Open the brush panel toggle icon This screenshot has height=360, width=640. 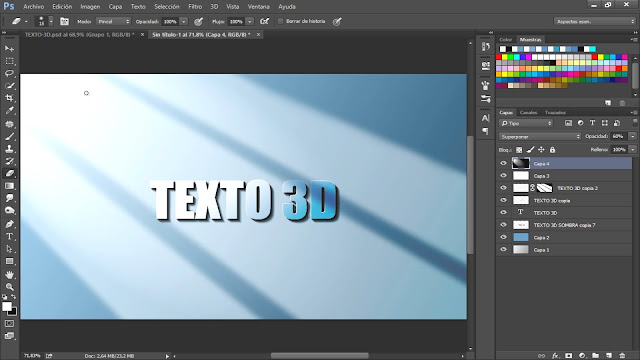click(x=64, y=21)
